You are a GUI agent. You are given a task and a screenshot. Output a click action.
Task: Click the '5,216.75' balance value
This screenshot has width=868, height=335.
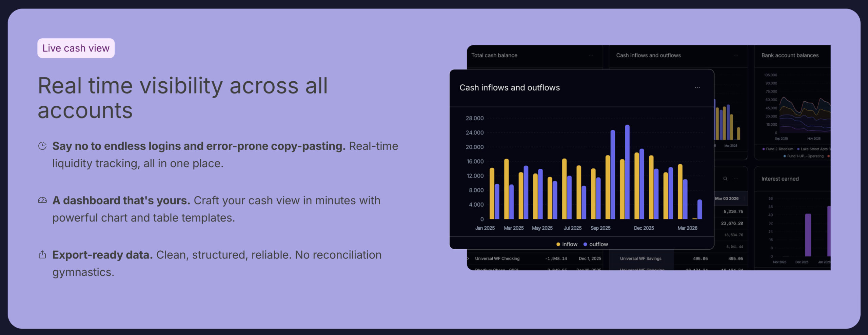733,211
